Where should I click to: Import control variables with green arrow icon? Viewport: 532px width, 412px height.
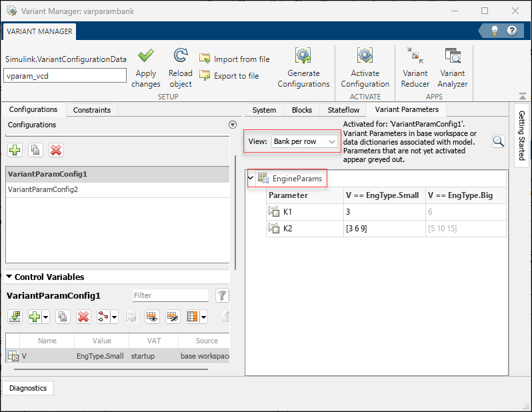click(x=15, y=317)
